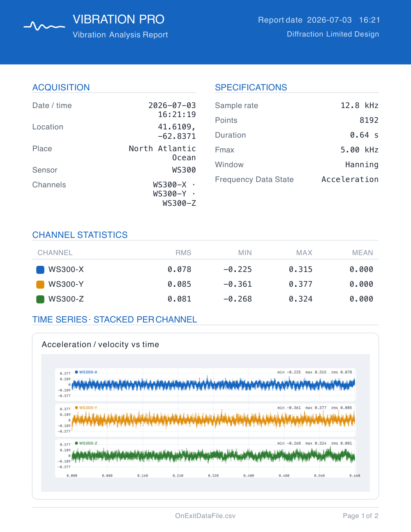Viewport: 411px width, 532px height.
Task: Click the sample rate value 12.8 kHz
Action: click(x=360, y=106)
